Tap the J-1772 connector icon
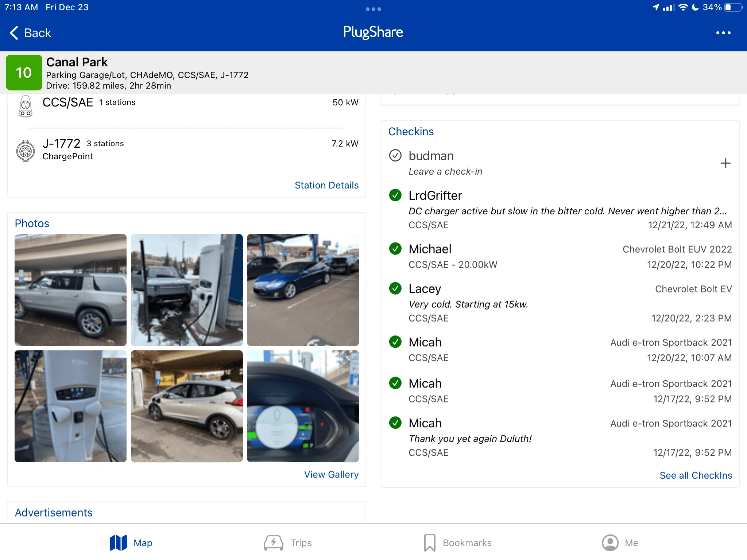The image size is (747, 560). 26,151
